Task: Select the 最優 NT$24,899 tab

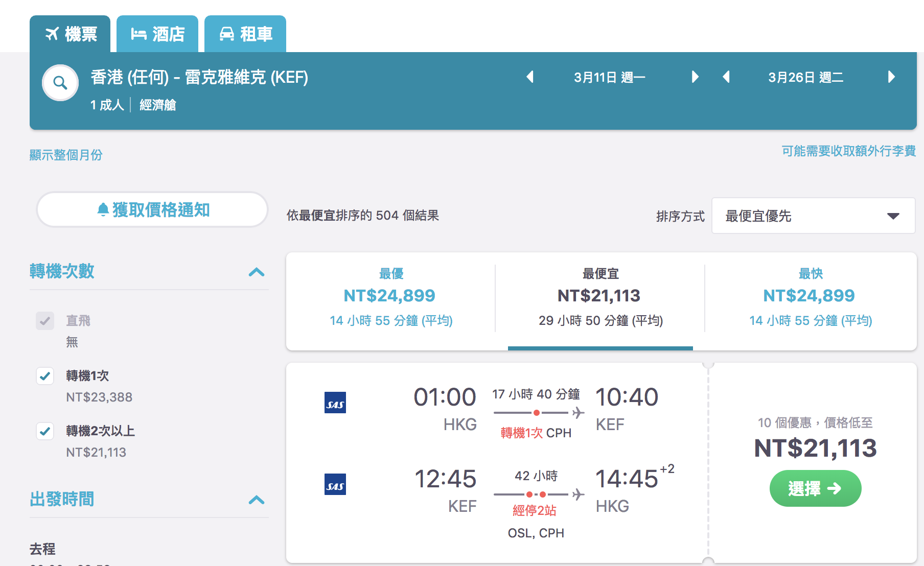Action: 391,301
